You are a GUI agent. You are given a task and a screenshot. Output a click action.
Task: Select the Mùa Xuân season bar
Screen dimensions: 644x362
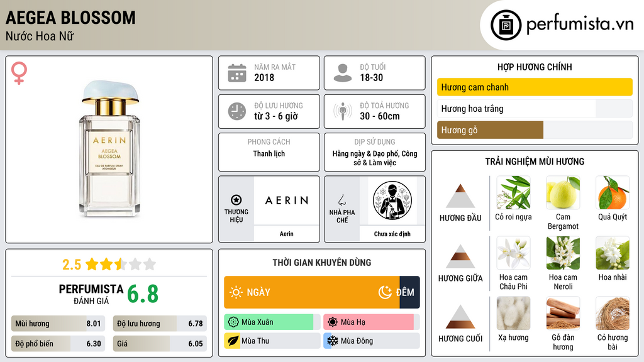click(x=272, y=322)
